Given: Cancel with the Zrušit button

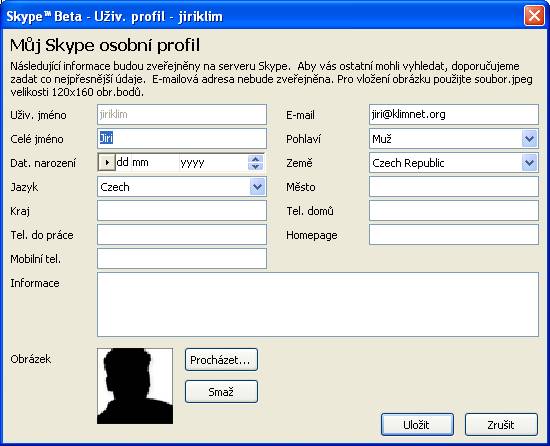Looking at the screenshot, I should [501, 425].
